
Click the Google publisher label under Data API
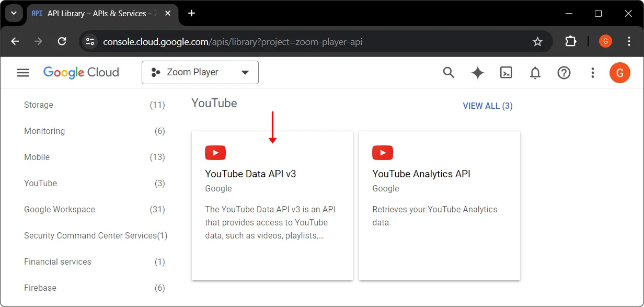(218, 188)
